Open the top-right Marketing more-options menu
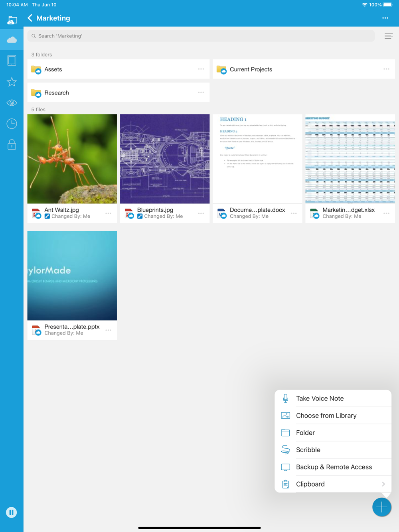The image size is (399, 532). tap(385, 18)
